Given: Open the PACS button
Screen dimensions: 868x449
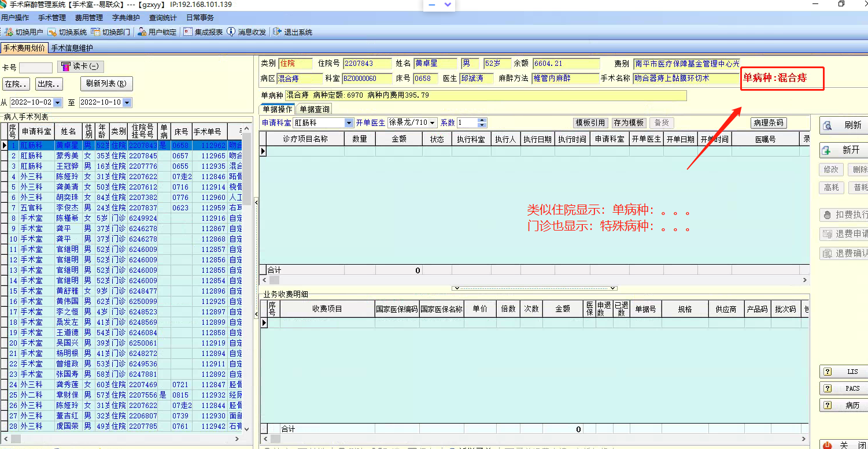Looking at the screenshot, I should click(x=844, y=388).
